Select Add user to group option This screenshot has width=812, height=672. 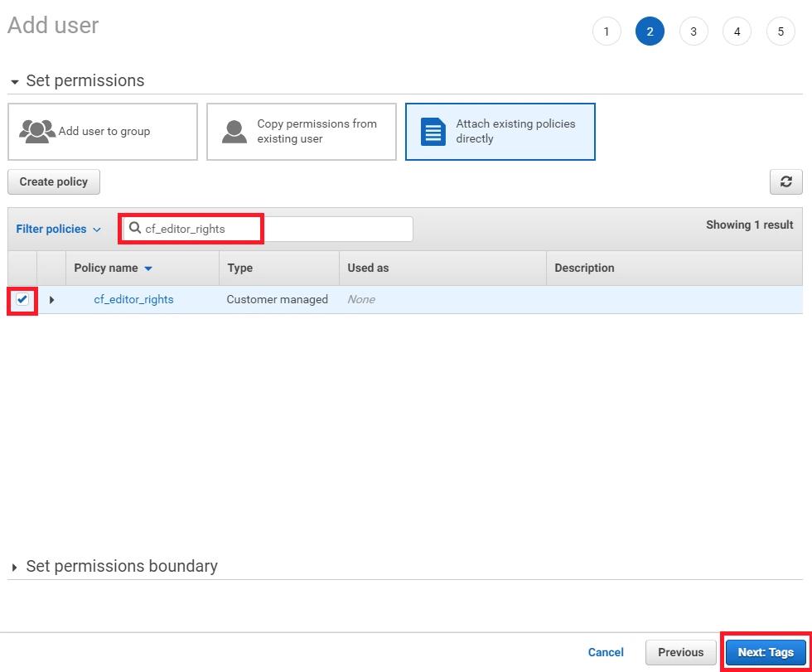point(103,131)
